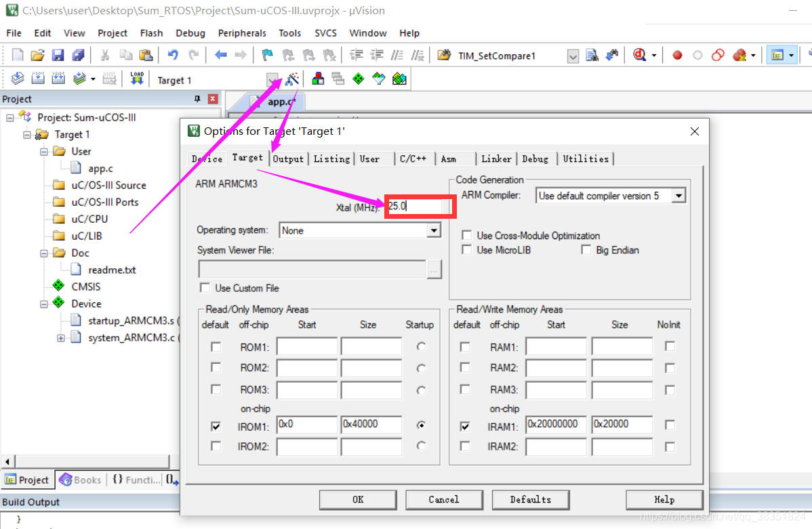Comment the selection with the comment icon
812x529 pixels.
(397, 55)
